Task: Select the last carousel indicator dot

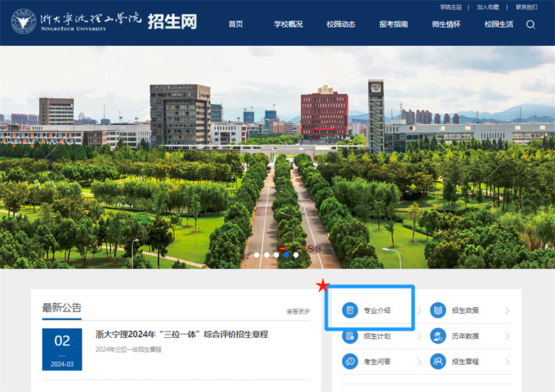Action: point(296,255)
